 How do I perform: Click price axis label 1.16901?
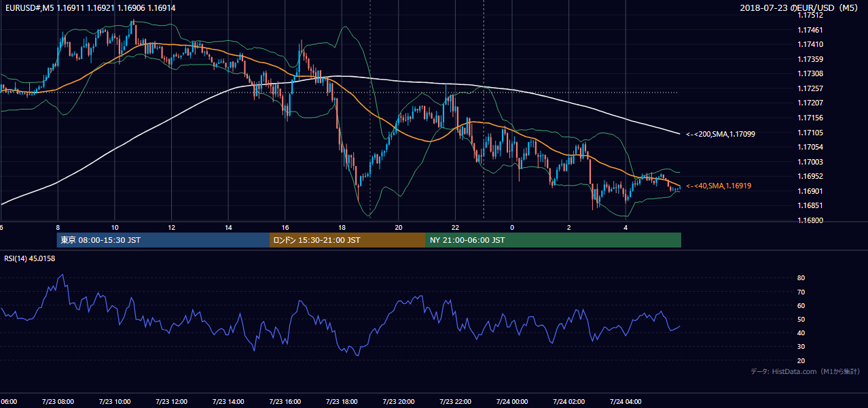coord(811,191)
